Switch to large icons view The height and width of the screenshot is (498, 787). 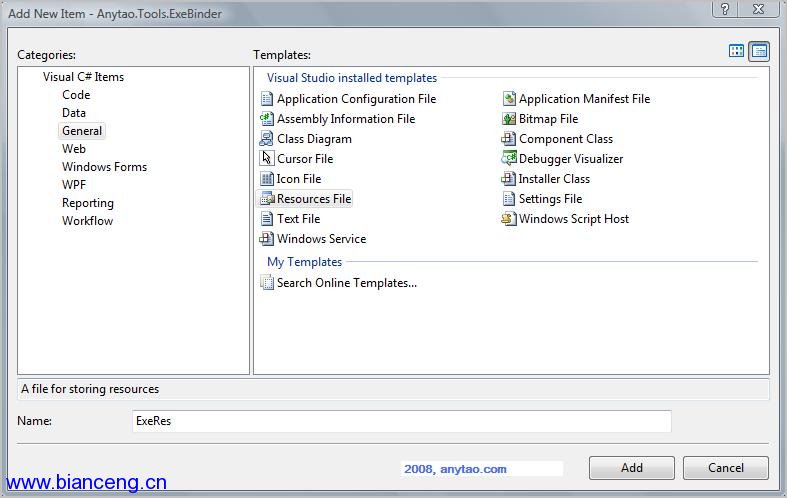[x=736, y=51]
